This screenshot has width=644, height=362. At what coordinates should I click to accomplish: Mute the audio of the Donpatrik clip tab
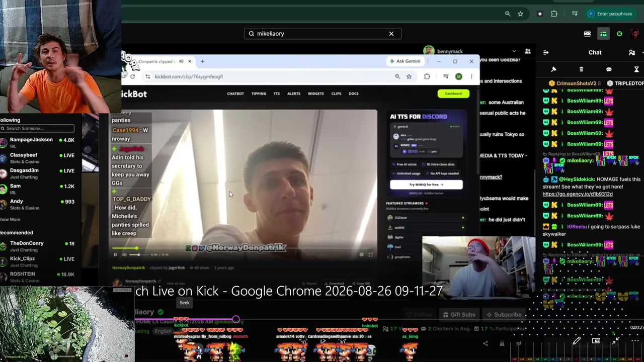pos(181,61)
